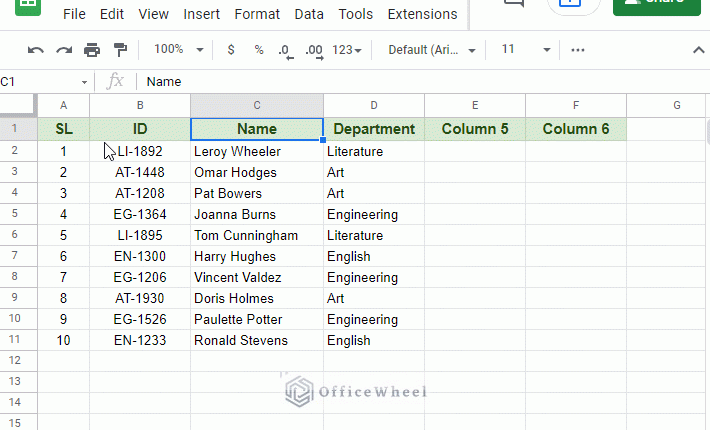Expand the C1 name box dropdown
The height and width of the screenshot is (430, 710).
pyautogui.click(x=84, y=82)
